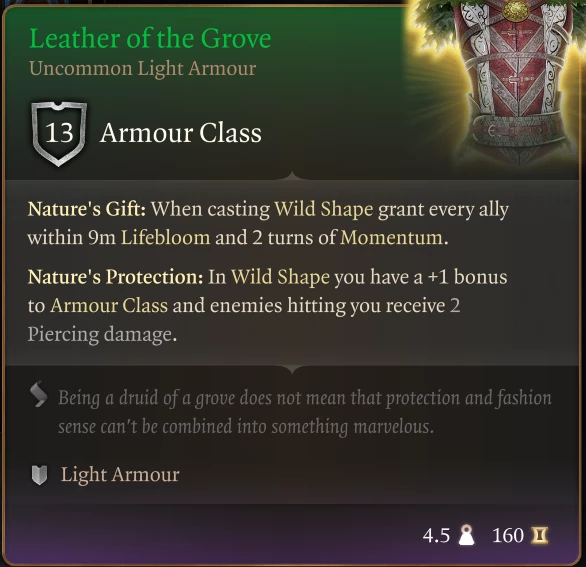Click the italic druid flavor text
Screen dimensions: 586x567
click(x=305, y=412)
